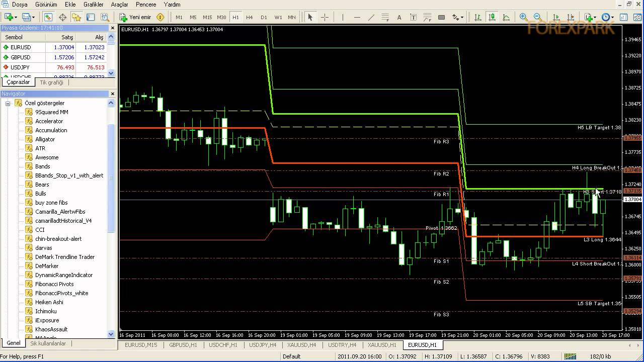
Task: Show the Terminal window icon
Action: click(x=91, y=17)
